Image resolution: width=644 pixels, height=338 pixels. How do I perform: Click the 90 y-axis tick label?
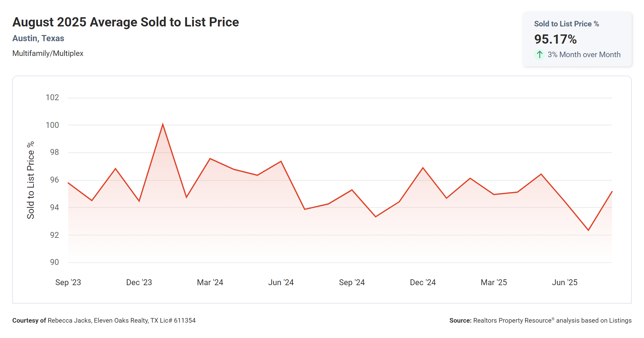[x=54, y=262]
